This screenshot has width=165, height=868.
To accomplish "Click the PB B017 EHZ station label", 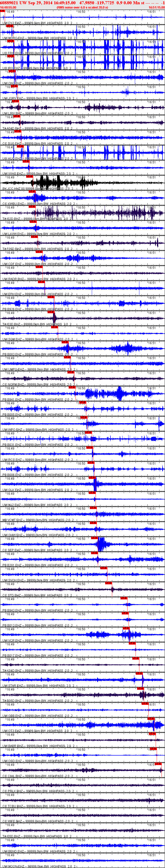I will (x=37, y=656).
